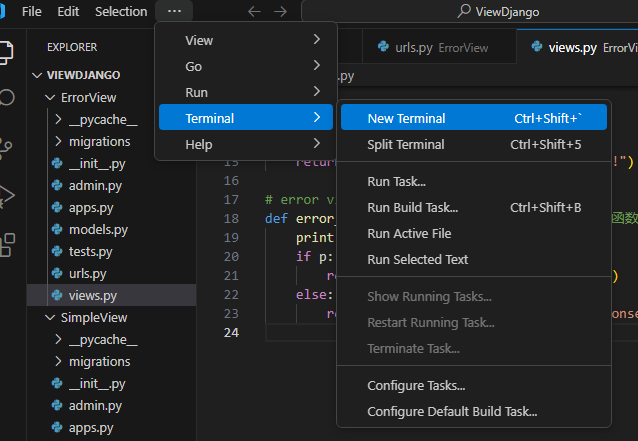Click the search icon in the ViewDjango box
The image size is (638, 441).
tap(463, 11)
